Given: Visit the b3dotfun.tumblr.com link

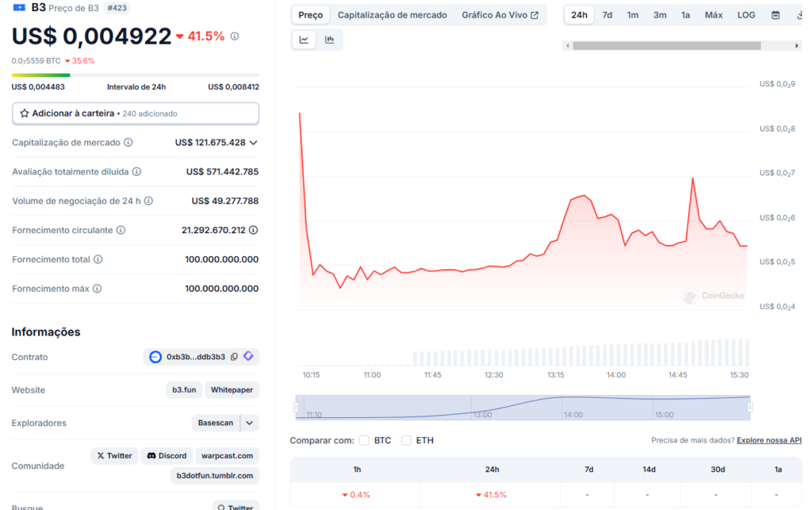Looking at the screenshot, I should coord(215,475).
